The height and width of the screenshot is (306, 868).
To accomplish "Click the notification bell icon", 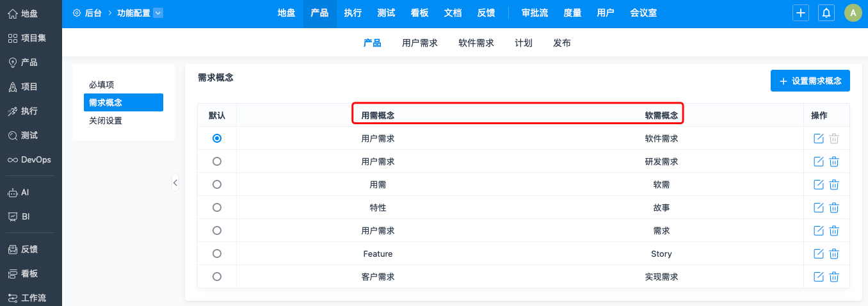I will [826, 13].
